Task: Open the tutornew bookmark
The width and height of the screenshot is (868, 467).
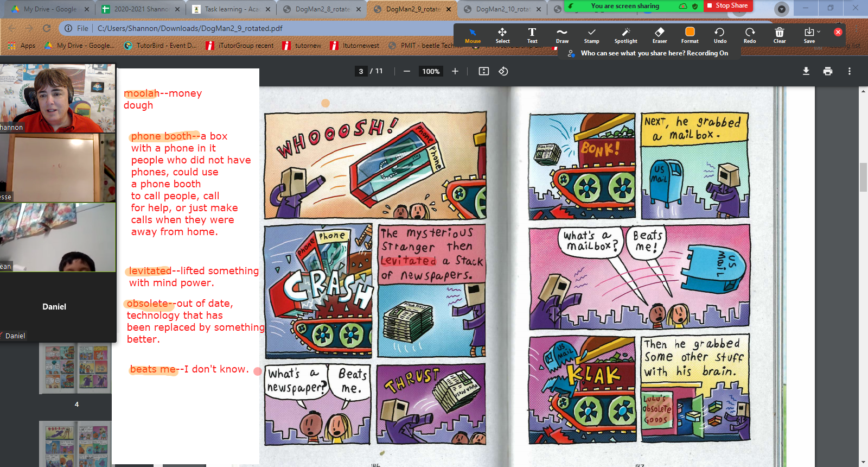Action: (302, 46)
